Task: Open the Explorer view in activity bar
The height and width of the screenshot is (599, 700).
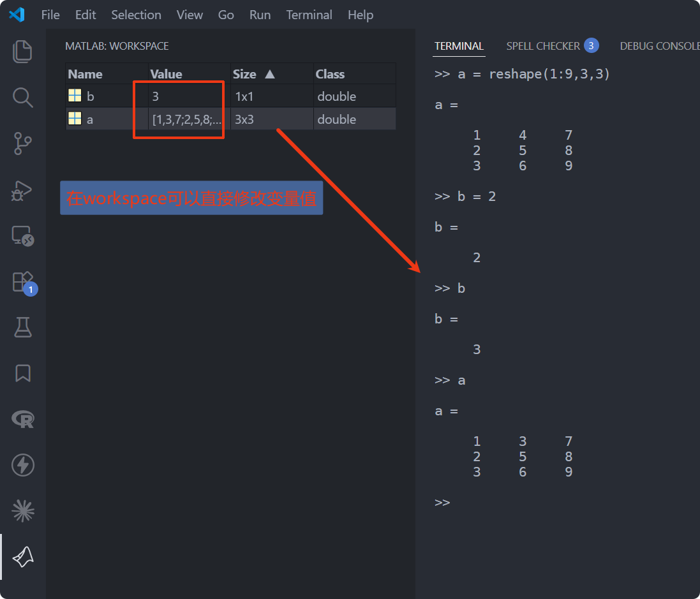Action: coord(22,51)
